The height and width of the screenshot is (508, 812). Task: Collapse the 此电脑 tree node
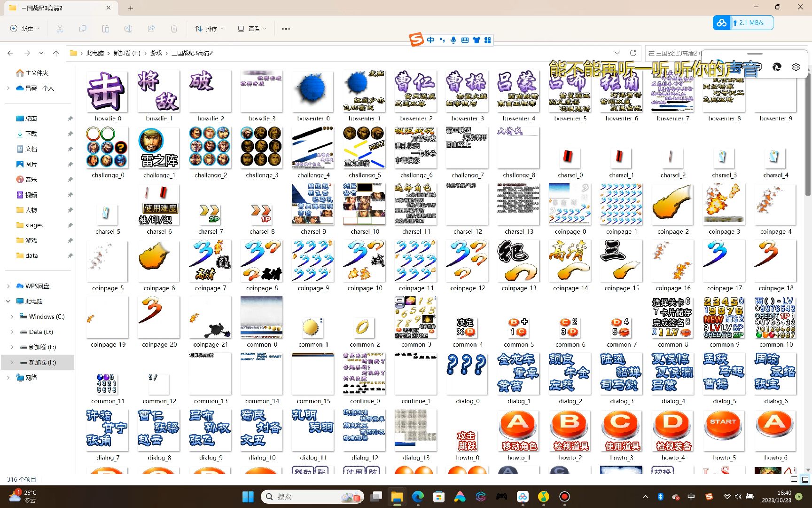[x=8, y=301]
